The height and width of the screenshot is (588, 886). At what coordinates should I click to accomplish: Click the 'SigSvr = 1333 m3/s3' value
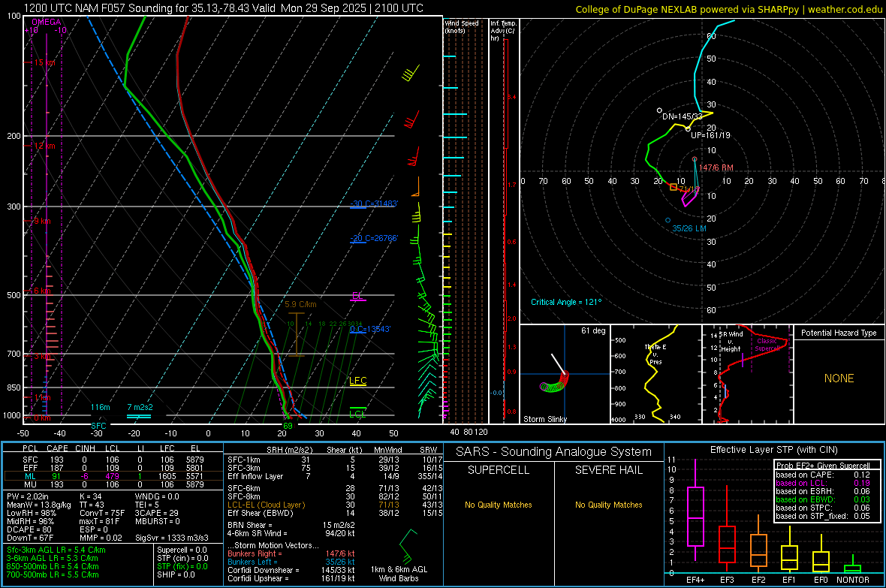[173, 538]
